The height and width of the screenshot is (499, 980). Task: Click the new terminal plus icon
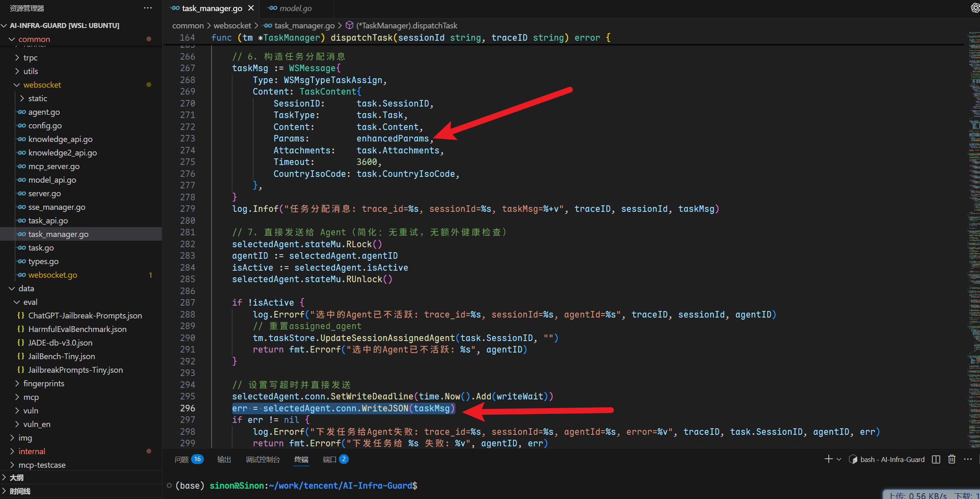828,459
